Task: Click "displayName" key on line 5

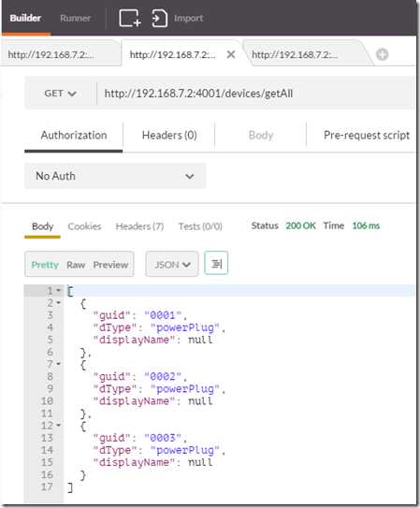Action: 134,340
